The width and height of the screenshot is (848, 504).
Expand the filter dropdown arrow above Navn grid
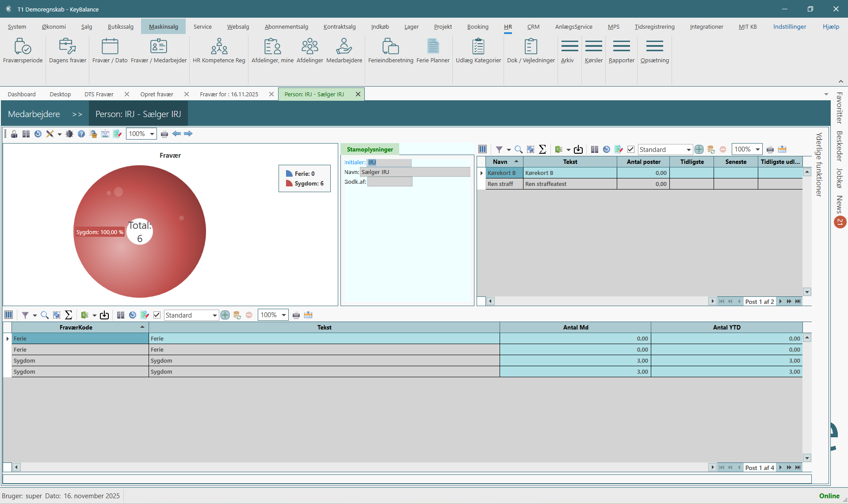[508, 150]
